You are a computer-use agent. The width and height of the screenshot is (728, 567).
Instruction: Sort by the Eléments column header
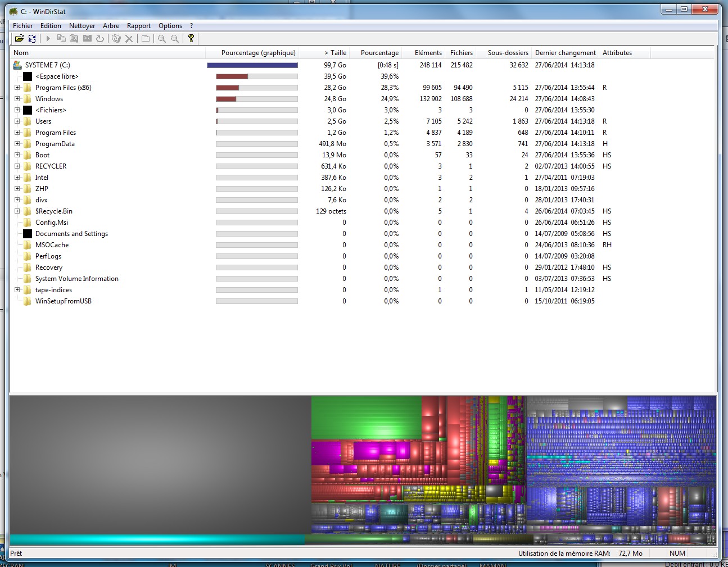(423, 53)
